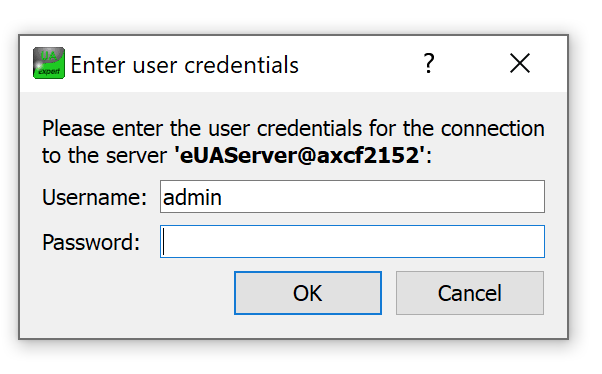Click the blinking text cursor in Password field
602x374 pixels.
tap(164, 242)
